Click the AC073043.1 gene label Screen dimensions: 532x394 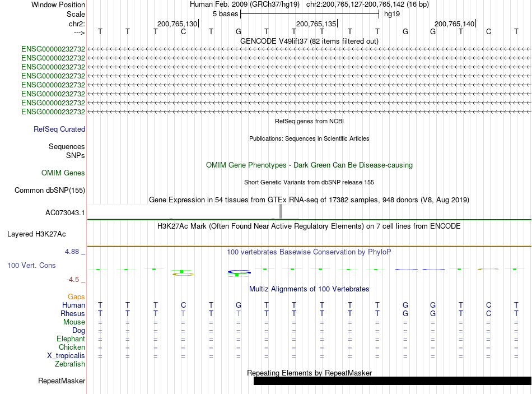[x=65, y=213]
